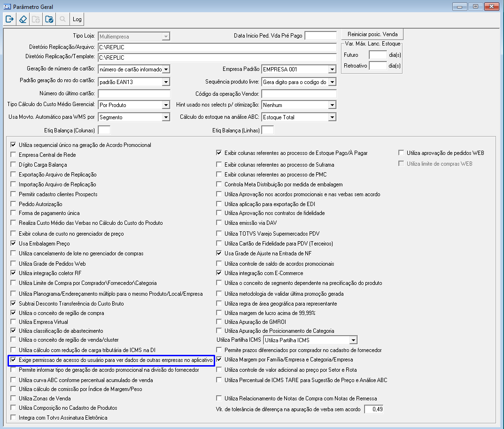
Task: Focus the Diretório Replicação/Arquivo field
Action: pyautogui.click(x=217, y=47)
